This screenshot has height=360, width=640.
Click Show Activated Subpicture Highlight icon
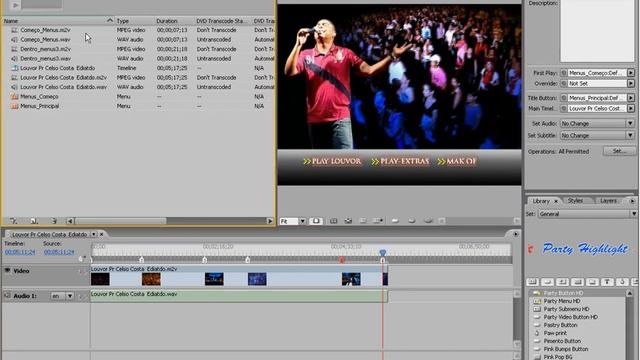pos(428,221)
